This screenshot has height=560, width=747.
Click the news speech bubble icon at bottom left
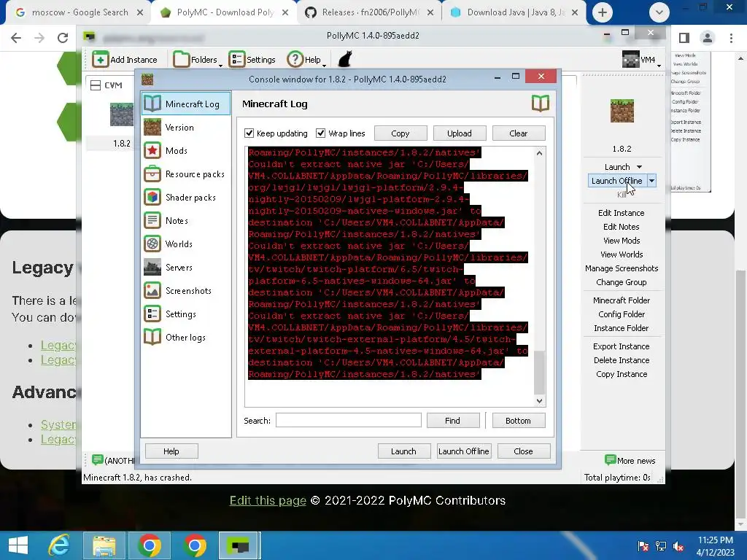97,459
